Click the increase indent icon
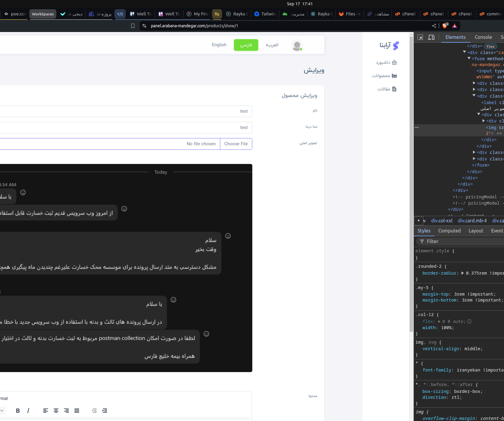The height and width of the screenshot is (421, 504). (105, 411)
